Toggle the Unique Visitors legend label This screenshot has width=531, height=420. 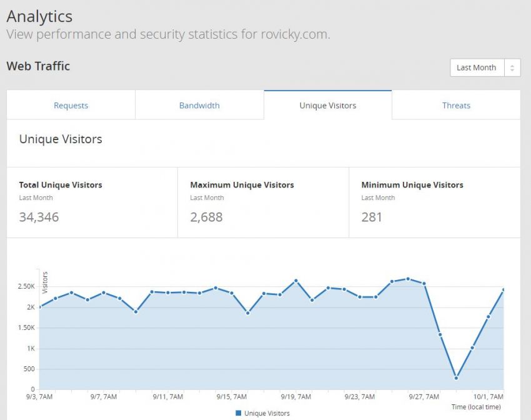click(267, 413)
